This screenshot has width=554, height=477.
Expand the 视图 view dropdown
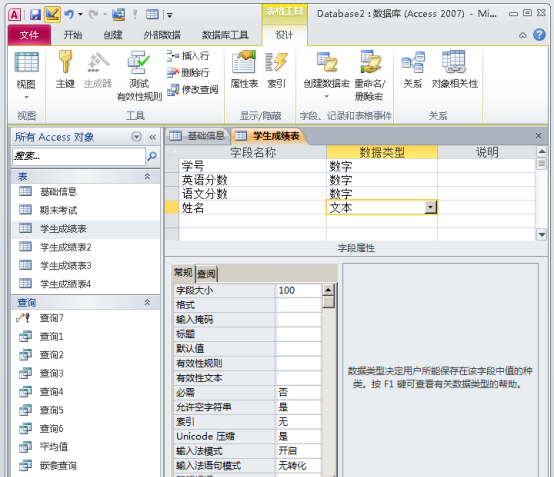[26, 97]
